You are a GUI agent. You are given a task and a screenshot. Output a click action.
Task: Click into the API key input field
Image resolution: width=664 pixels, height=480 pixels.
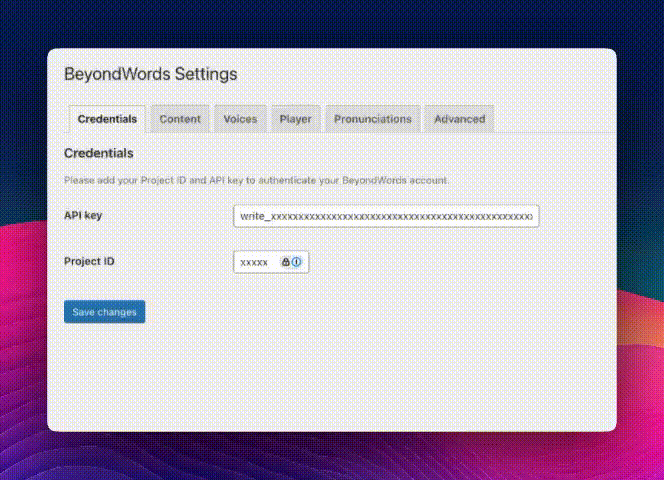386,216
